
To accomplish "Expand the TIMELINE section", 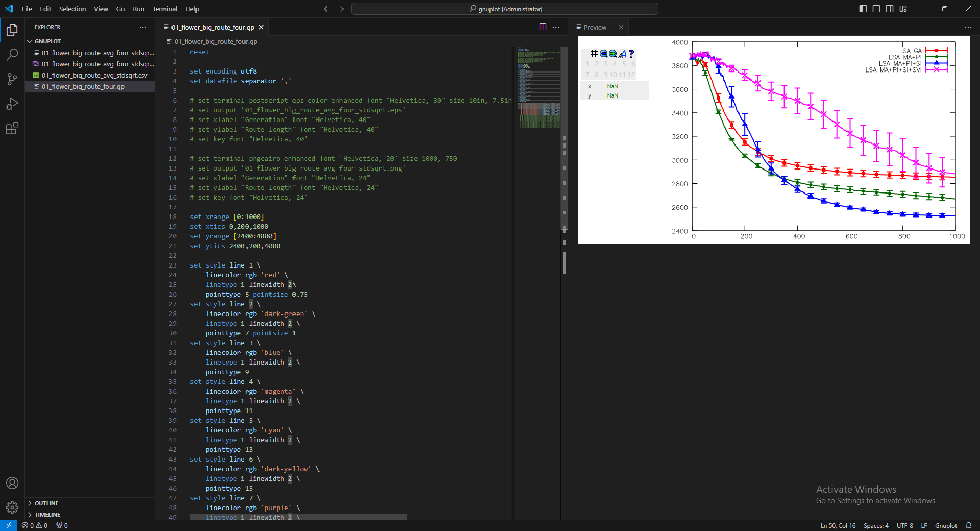I will [89, 515].
